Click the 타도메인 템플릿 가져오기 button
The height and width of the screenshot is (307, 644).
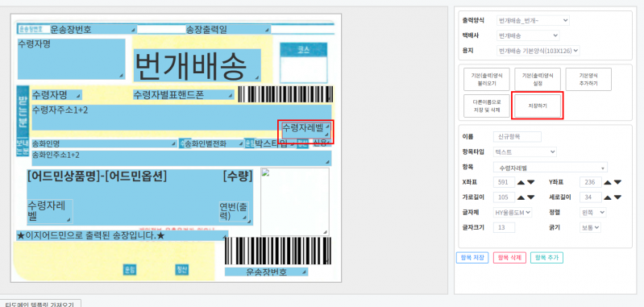coord(39,304)
